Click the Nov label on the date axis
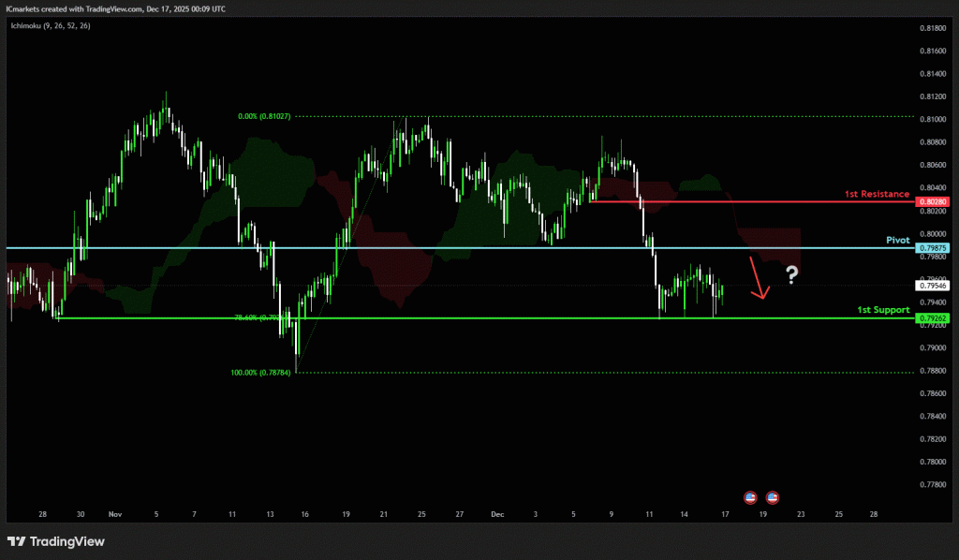The height and width of the screenshot is (560, 959). pos(115,514)
